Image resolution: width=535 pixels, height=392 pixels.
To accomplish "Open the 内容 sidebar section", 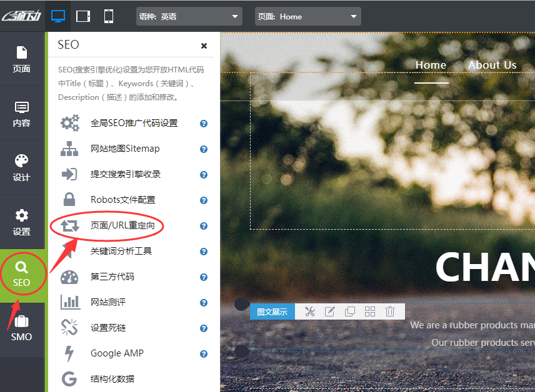I will point(22,113).
